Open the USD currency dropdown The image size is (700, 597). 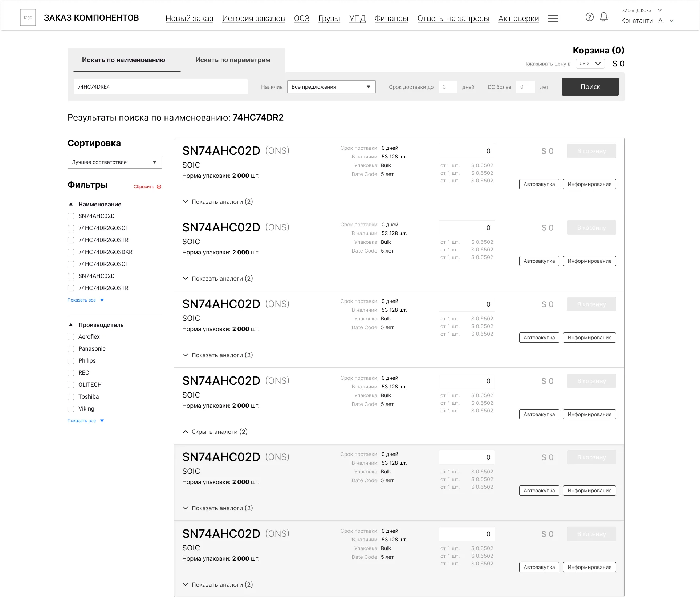pyautogui.click(x=590, y=64)
